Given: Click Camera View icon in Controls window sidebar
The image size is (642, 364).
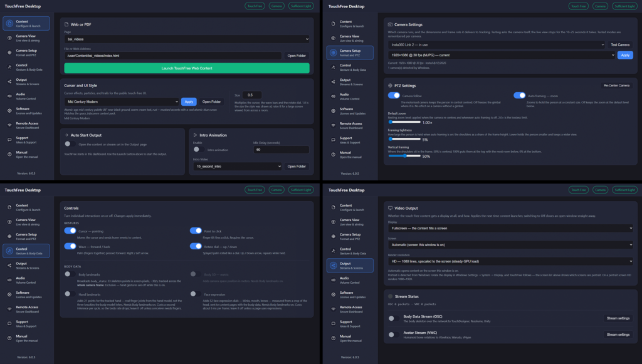Looking at the screenshot, I should (x=9, y=222).
